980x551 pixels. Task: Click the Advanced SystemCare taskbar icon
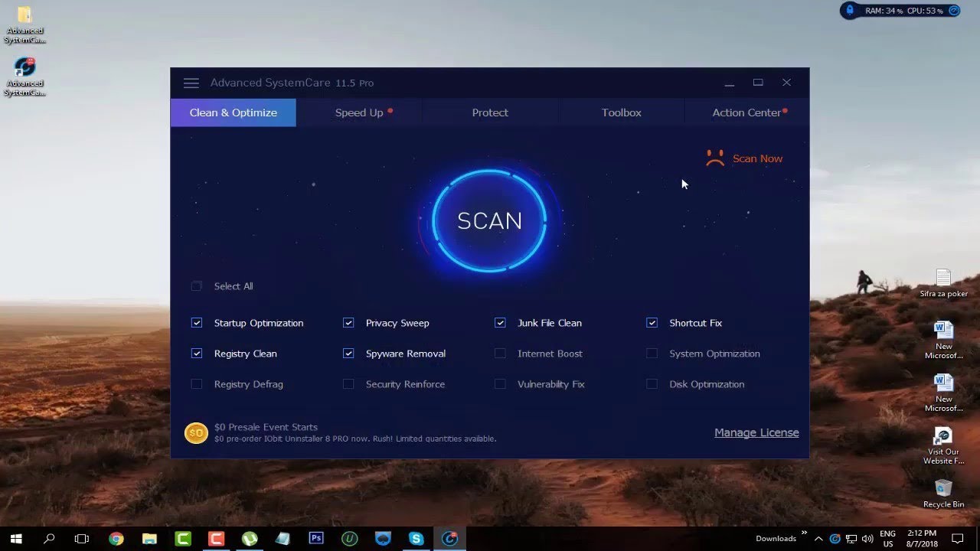click(450, 539)
